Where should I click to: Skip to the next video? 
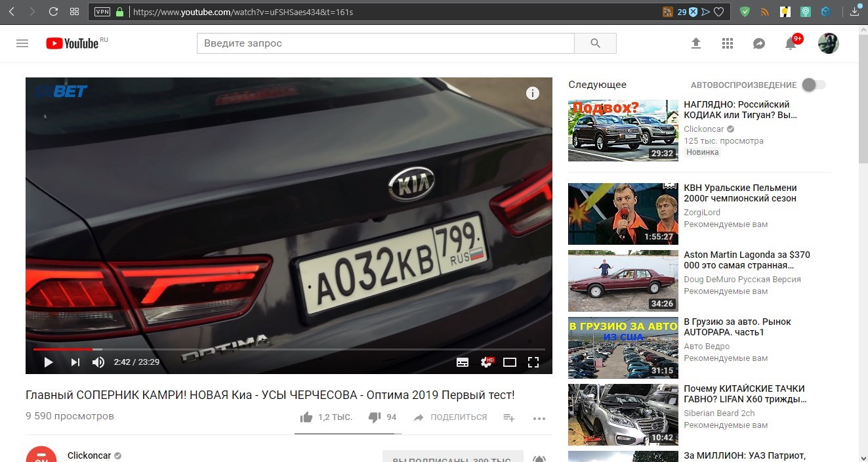(x=75, y=362)
